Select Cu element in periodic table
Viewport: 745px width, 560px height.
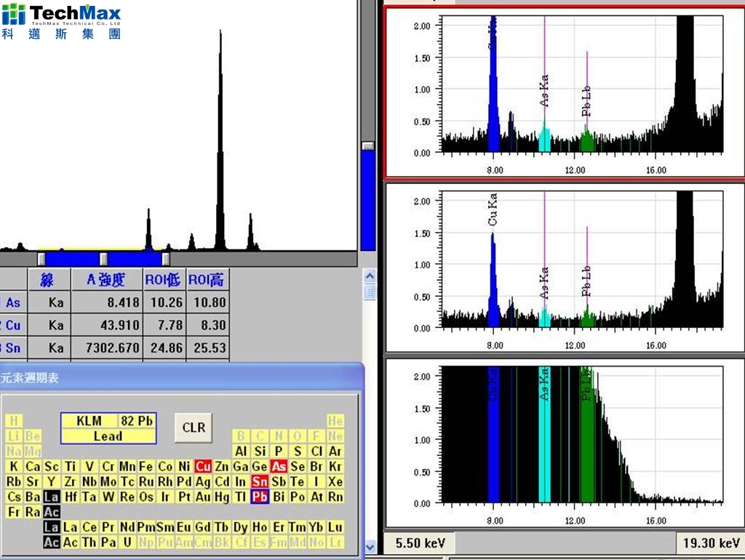tap(203, 466)
